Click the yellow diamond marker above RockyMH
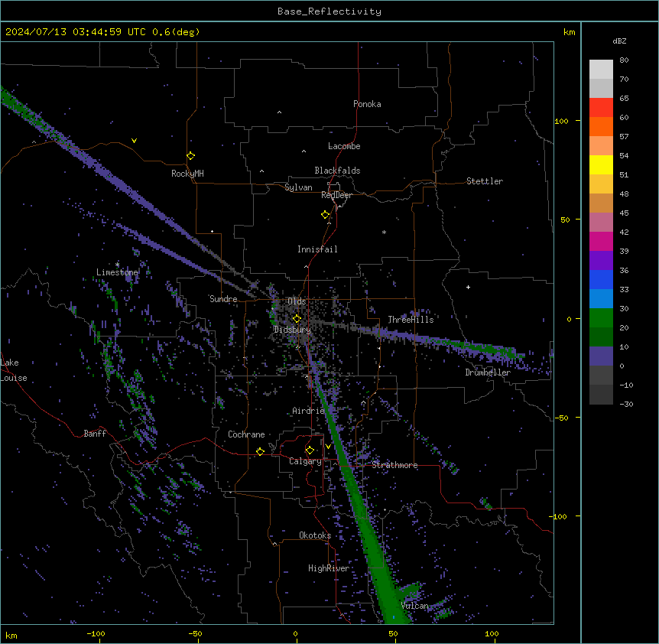The image size is (659, 644). click(x=191, y=155)
